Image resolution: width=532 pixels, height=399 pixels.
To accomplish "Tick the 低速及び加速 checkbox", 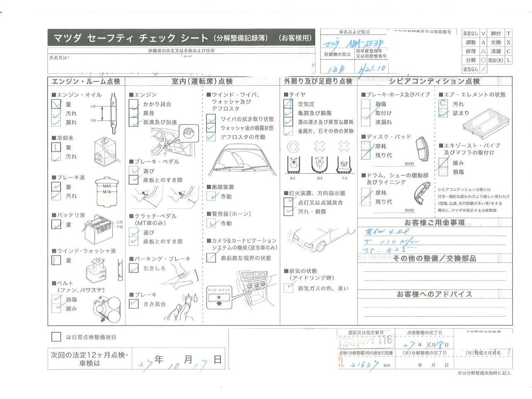I will [134, 122].
